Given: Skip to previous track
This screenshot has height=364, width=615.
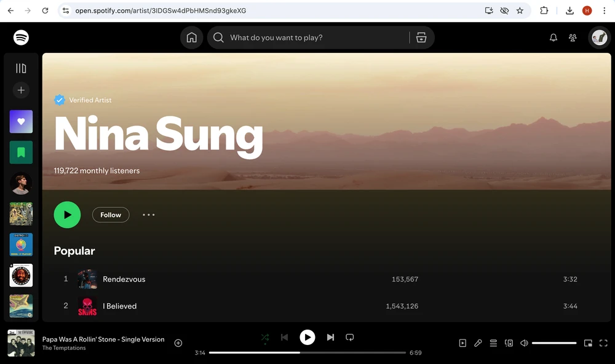Looking at the screenshot, I should 284,338.
